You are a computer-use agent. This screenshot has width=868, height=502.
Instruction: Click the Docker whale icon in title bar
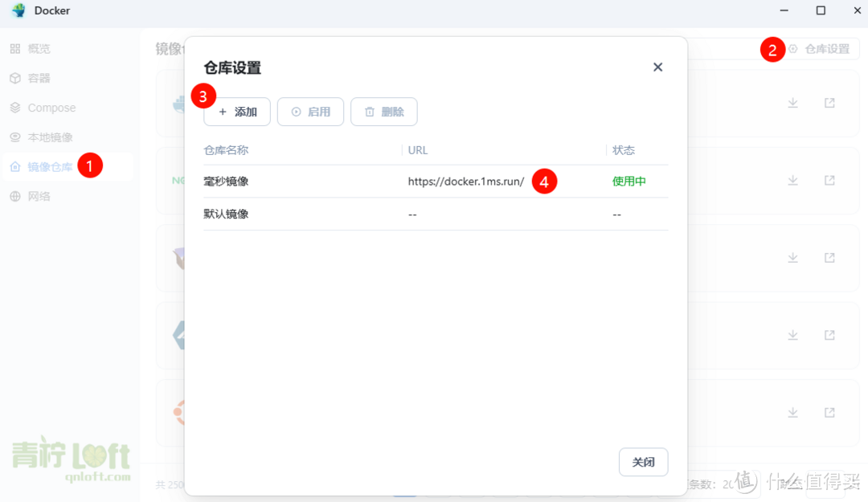pyautogui.click(x=18, y=10)
